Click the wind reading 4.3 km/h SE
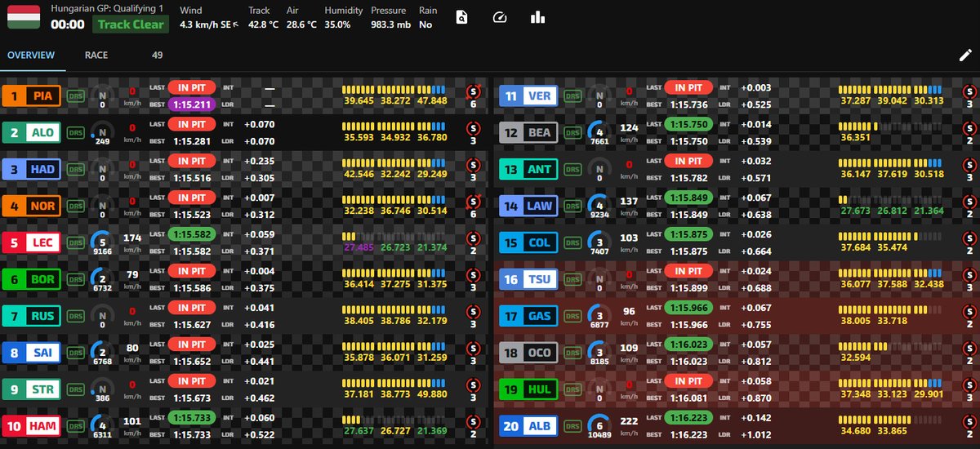The height and width of the screenshot is (449, 980). click(209, 25)
